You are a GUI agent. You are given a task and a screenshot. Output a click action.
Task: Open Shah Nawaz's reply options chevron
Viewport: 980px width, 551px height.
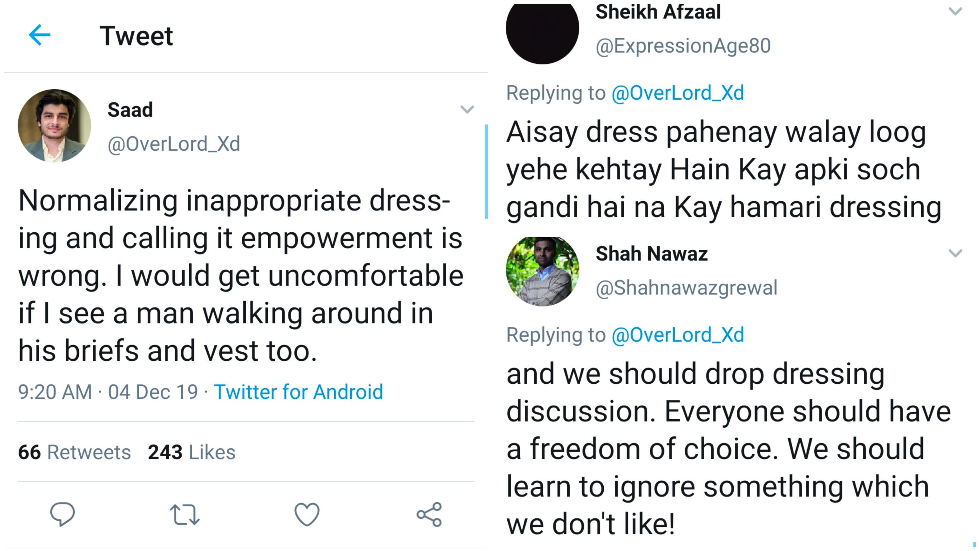click(x=955, y=253)
